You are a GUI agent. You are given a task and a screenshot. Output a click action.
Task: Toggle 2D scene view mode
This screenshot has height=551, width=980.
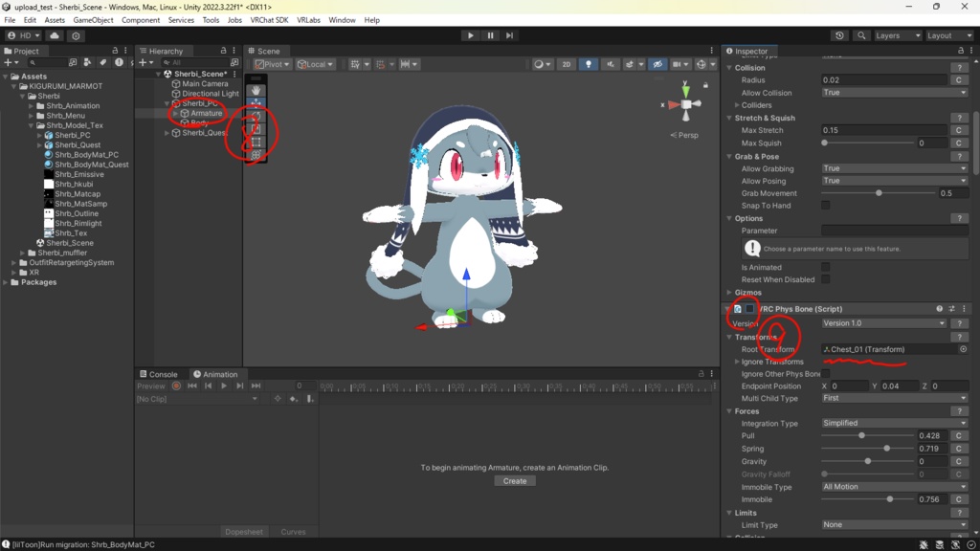pos(567,64)
